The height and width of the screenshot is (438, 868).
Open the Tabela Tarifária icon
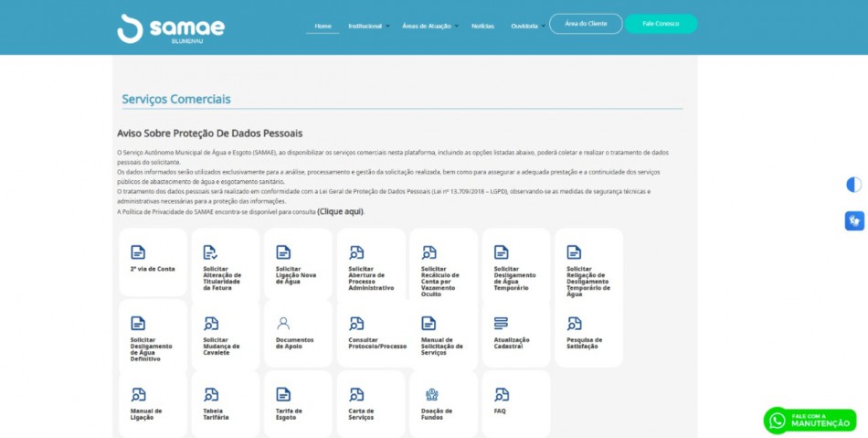[211, 394]
